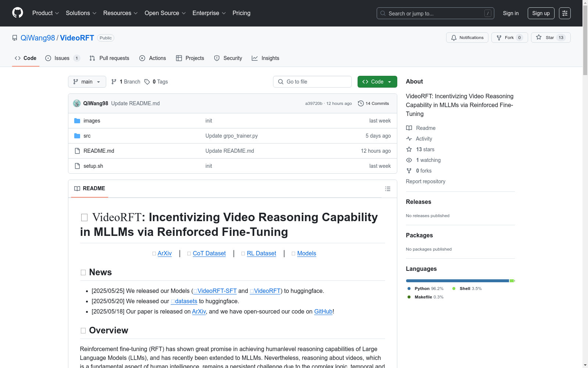The width and height of the screenshot is (588, 368).
Task: Open the Actions tab
Action: (153, 58)
